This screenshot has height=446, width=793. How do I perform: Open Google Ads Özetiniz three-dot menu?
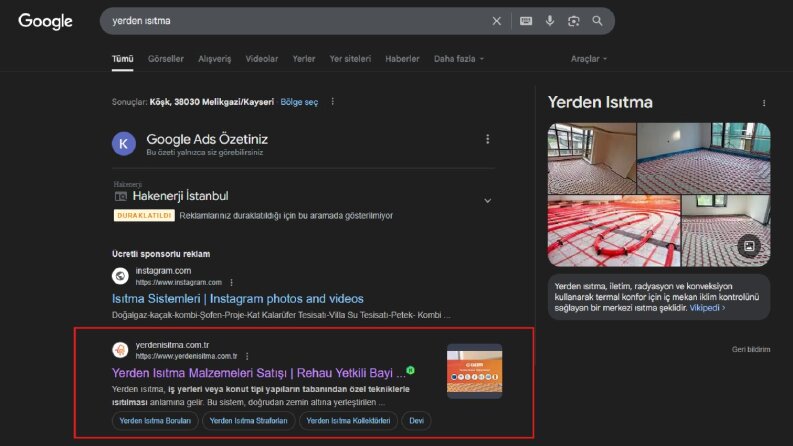(488, 139)
